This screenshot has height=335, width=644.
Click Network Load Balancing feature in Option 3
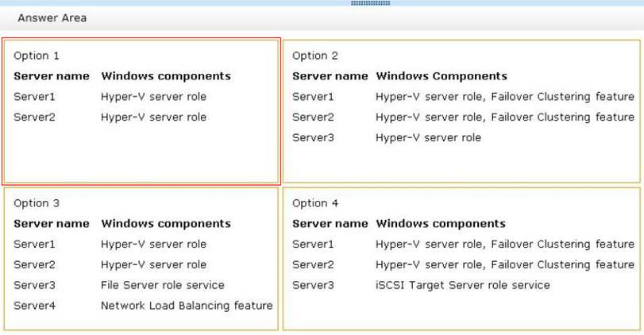pos(187,306)
